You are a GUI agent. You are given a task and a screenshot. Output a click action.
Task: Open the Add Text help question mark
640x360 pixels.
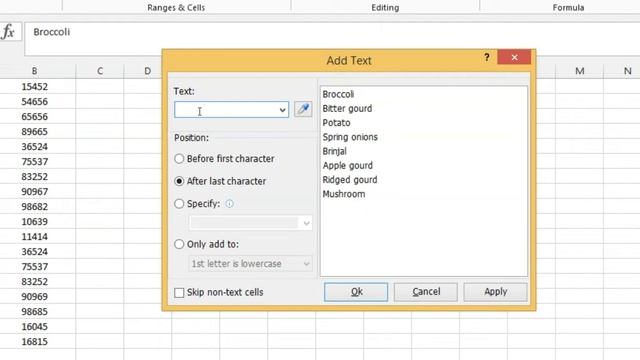(487, 58)
